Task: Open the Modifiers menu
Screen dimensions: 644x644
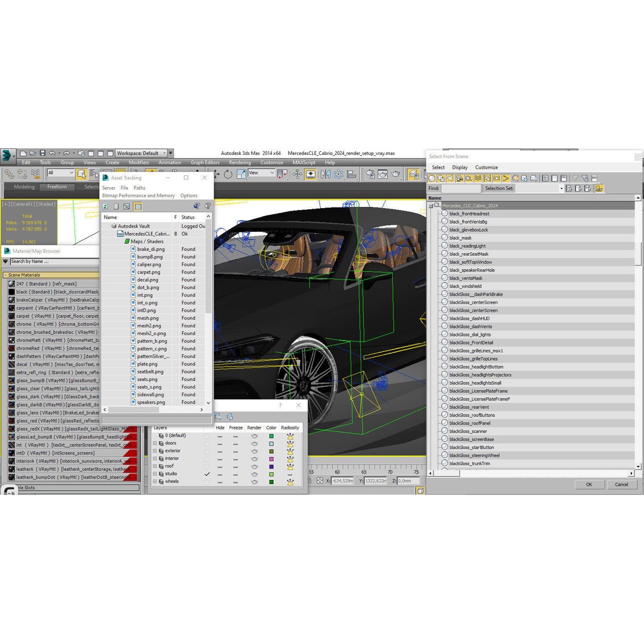Action: (139, 163)
